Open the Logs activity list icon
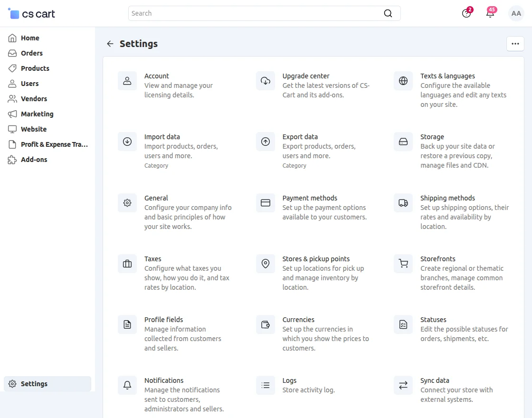Viewport: 532px width, 418px height. (265, 385)
